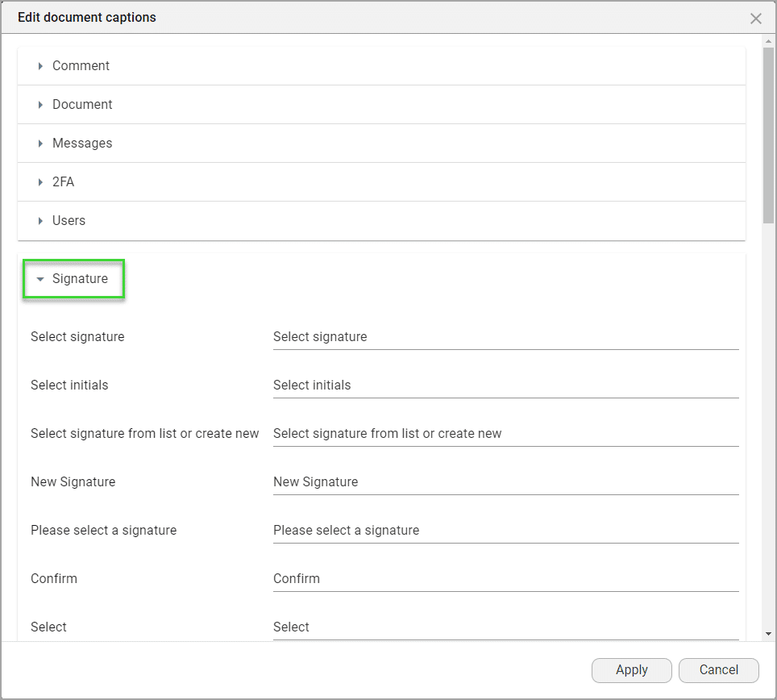The height and width of the screenshot is (700, 777).
Task: Expand the Messages section
Action: pyautogui.click(x=83, y=143)
